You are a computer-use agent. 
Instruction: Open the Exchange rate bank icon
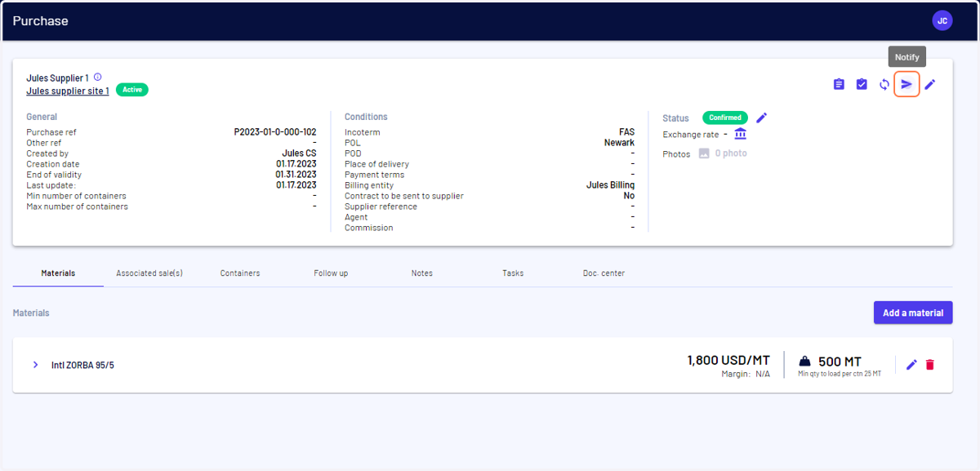click(740, 134)
